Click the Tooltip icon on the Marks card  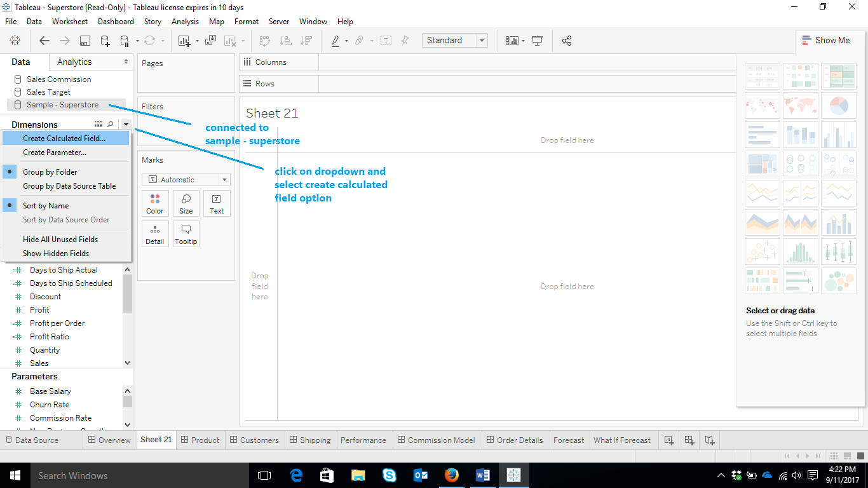[186, 234]
